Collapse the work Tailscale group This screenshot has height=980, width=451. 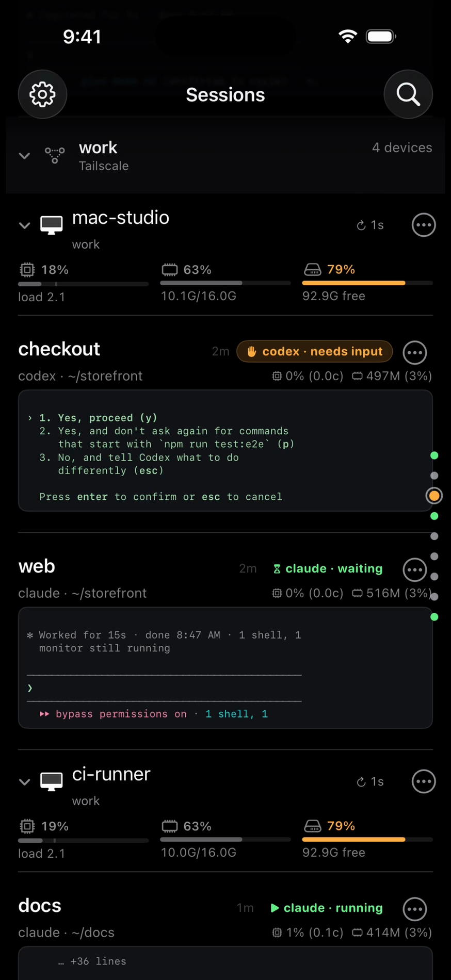(x=24, y=155)
